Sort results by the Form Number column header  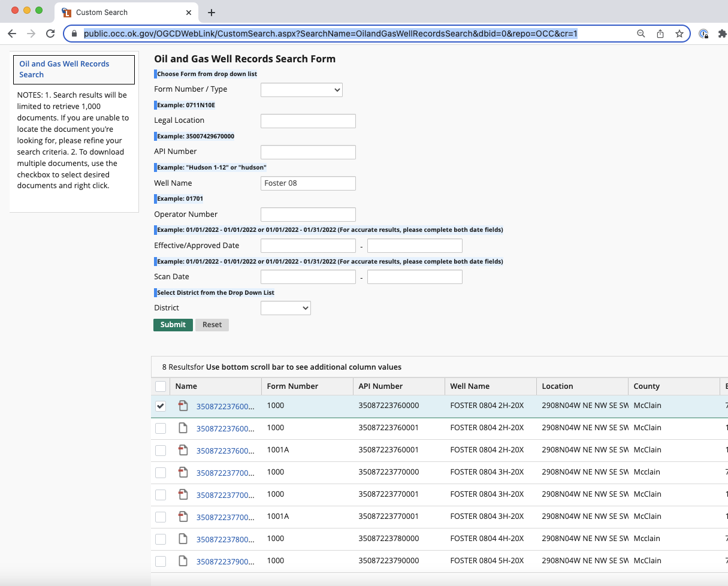pyautogui.click(x=292, y=386)
